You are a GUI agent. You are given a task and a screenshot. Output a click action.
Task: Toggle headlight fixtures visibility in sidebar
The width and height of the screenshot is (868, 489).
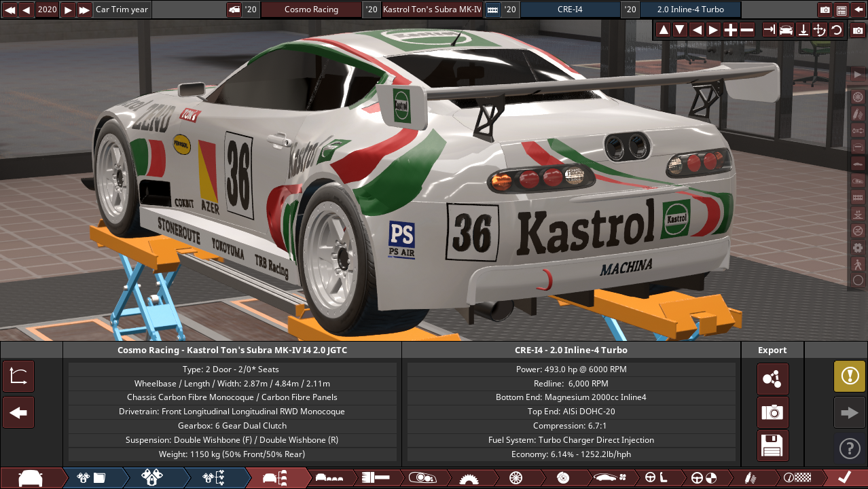click(858, 181)
